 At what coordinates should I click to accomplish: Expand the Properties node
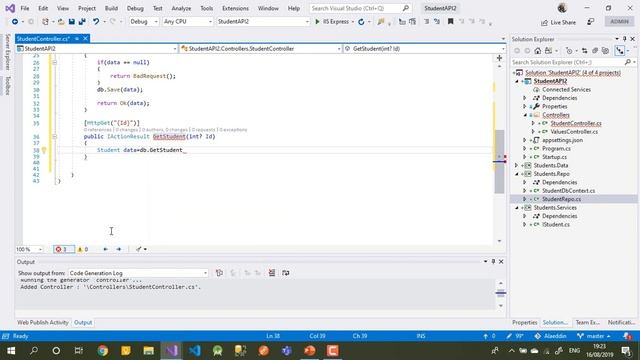click(x=525, y=107)
